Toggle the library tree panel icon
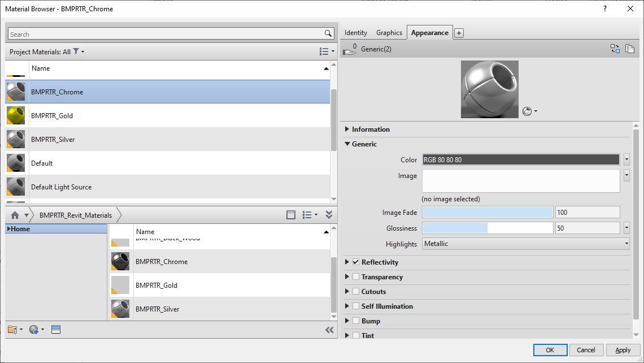 tap(291, 215)
